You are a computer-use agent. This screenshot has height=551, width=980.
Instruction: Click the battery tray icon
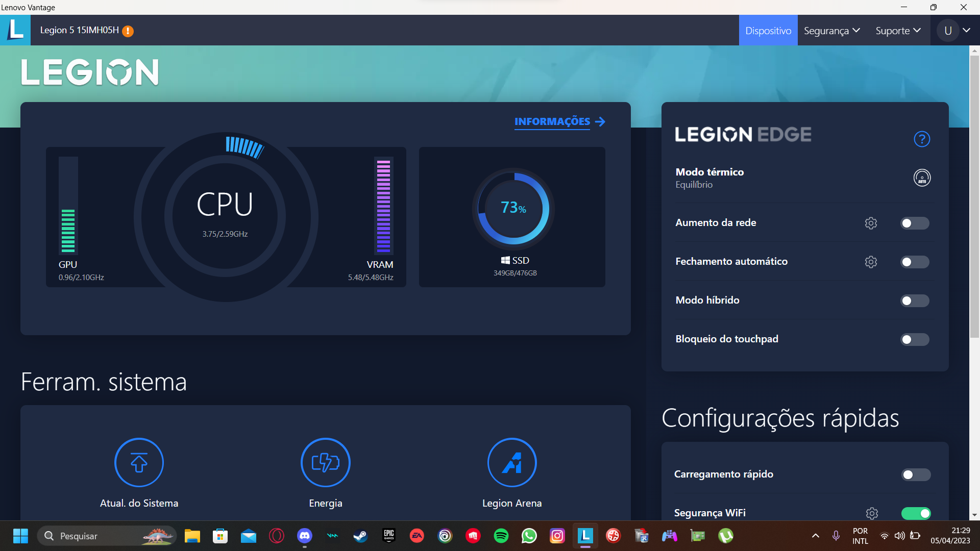[915, 536]
